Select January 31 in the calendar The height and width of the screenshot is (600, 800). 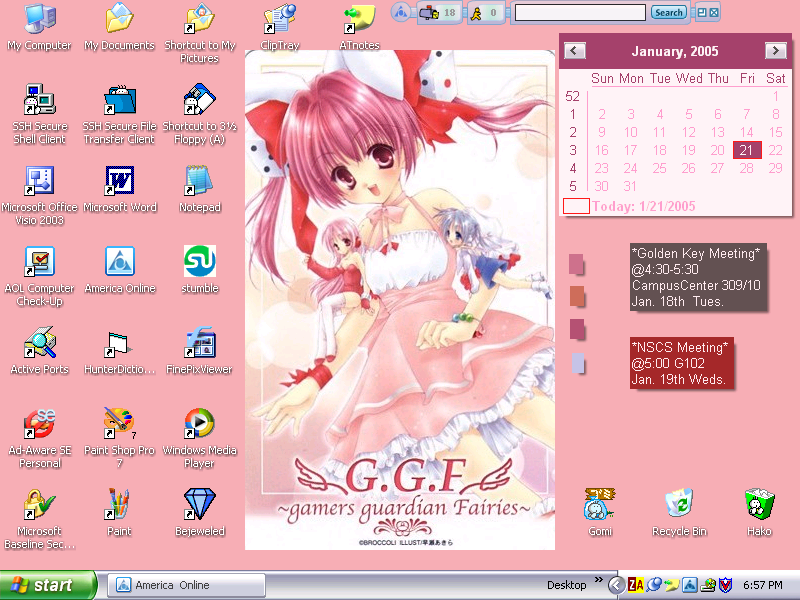coord(630,186)
